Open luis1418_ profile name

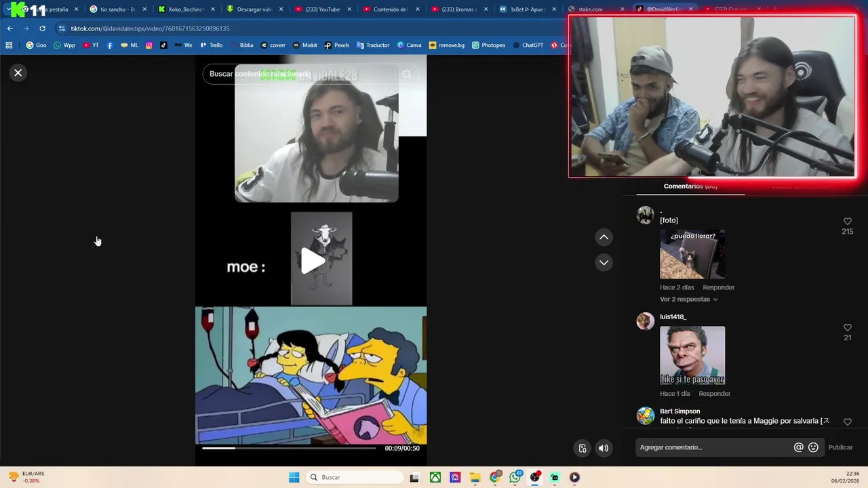[673, 317]
